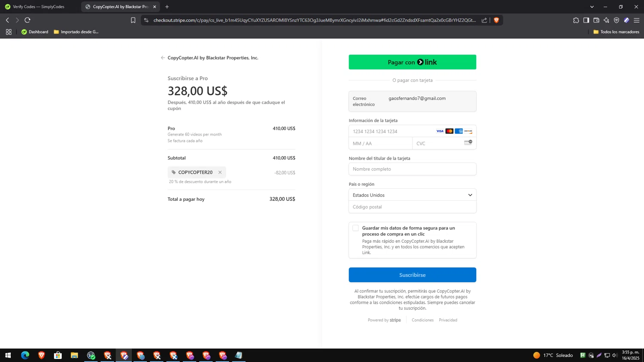Click the Nombre completo field
Viewport: 644px width, 362px height.
[x=412, y=169]
